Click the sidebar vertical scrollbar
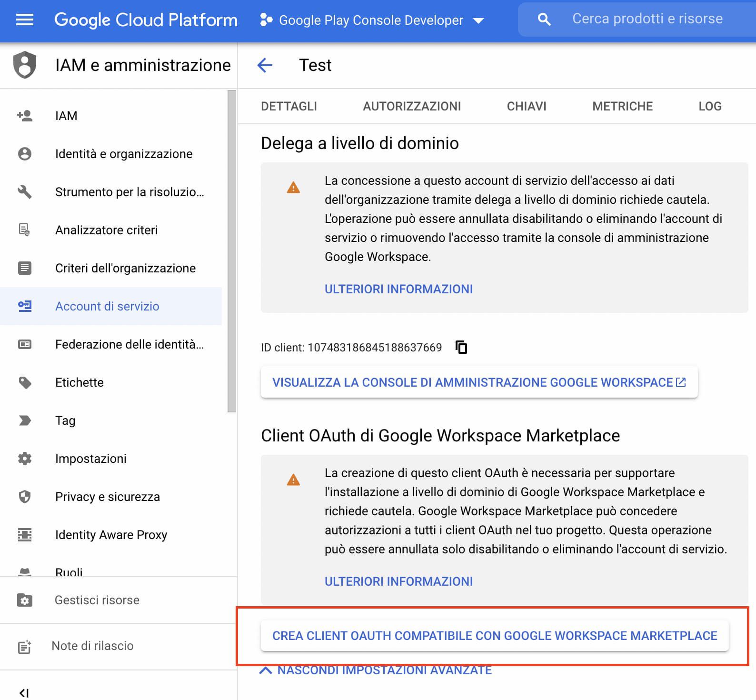Screen dimensions: 756x700 pos(232,250)
